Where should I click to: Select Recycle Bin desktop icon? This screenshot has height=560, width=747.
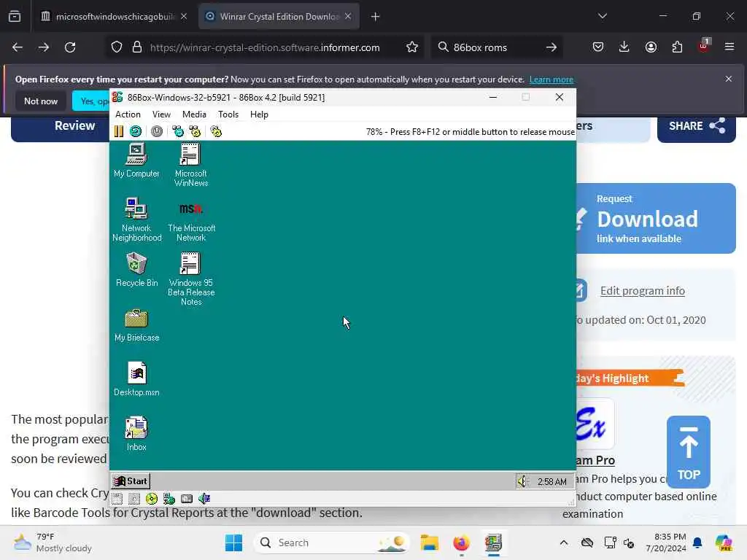[136, 270]
